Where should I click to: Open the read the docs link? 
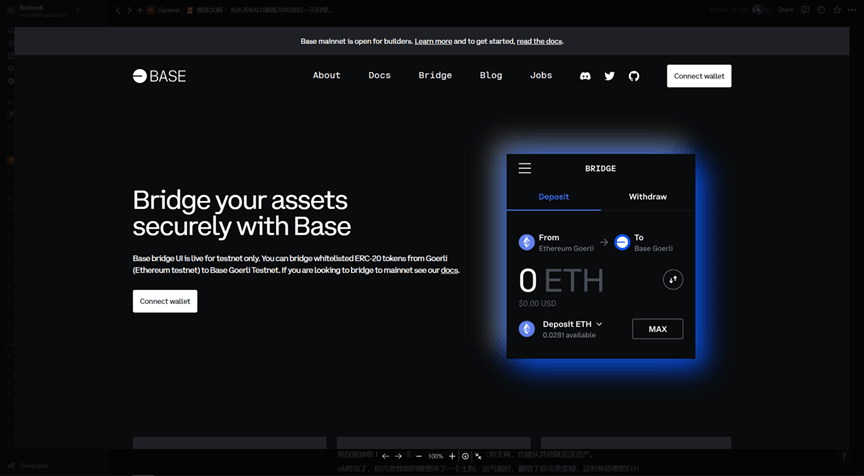[x=539, y=41]
